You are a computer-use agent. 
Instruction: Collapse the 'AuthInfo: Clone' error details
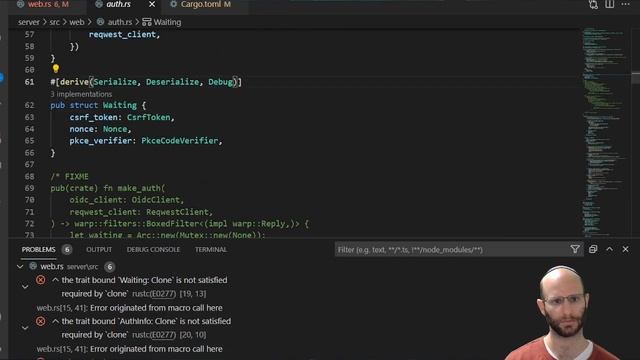(x=25, y=328)
